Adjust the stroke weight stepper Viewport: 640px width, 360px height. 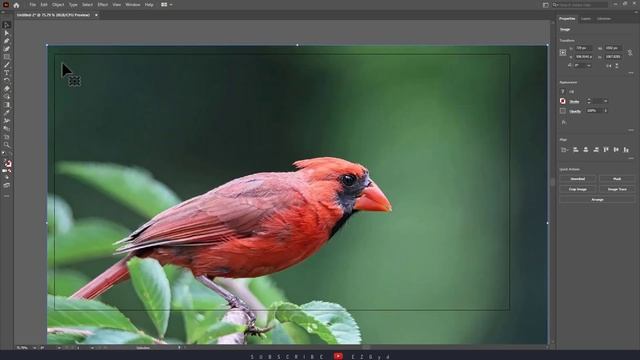pos(589,101)
